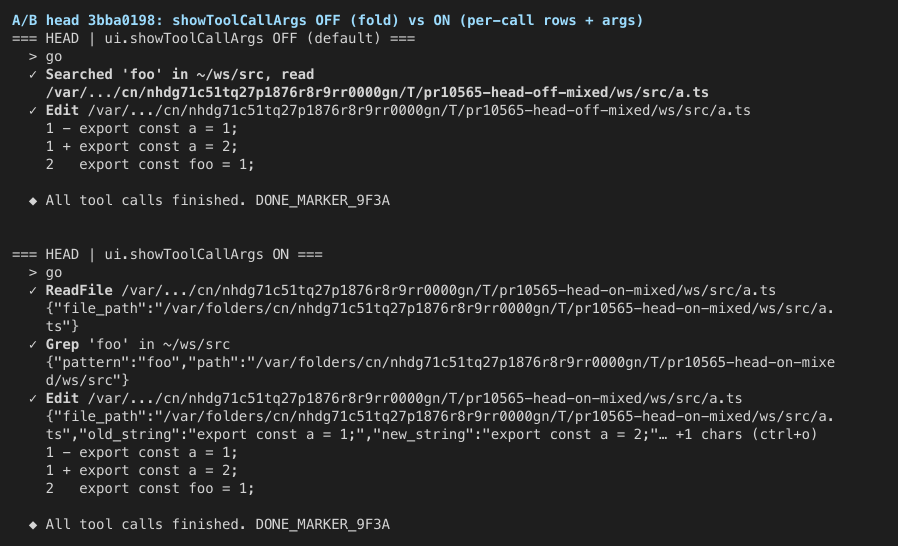Viewport: 898px width, 546px height.
Task: Click the Grep 'foo' in ~/ws/src label
Action: click(137, 344)
